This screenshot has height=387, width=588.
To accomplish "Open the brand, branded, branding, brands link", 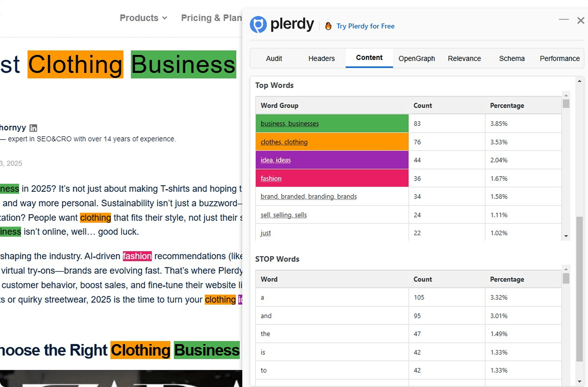I will (x=308, y=196).
